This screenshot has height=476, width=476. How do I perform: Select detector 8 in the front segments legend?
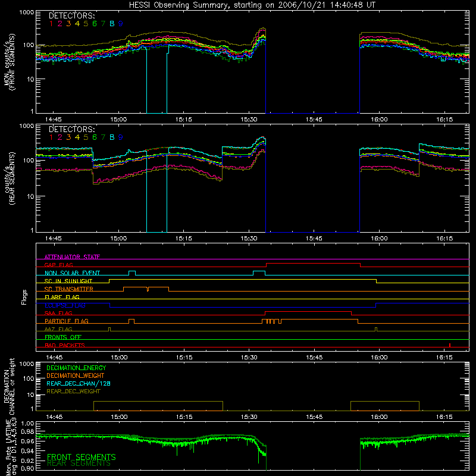pyautogui.click(x=112, y=24)
